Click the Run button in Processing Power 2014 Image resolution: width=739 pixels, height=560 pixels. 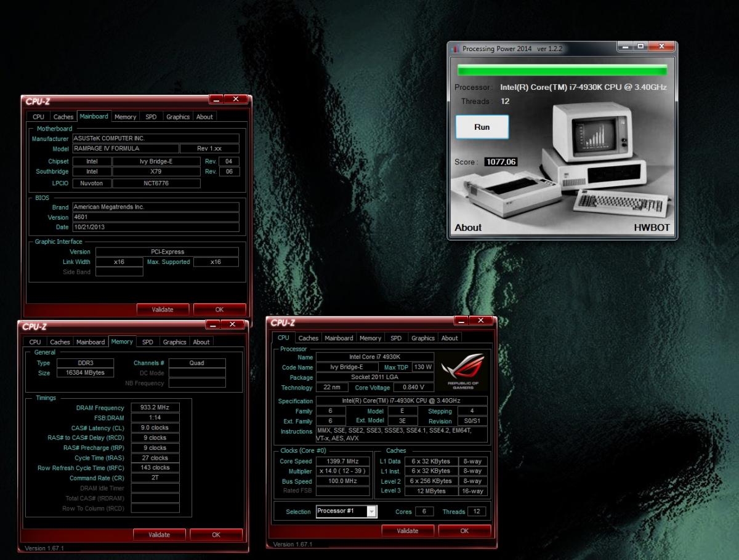coord(482,127)
